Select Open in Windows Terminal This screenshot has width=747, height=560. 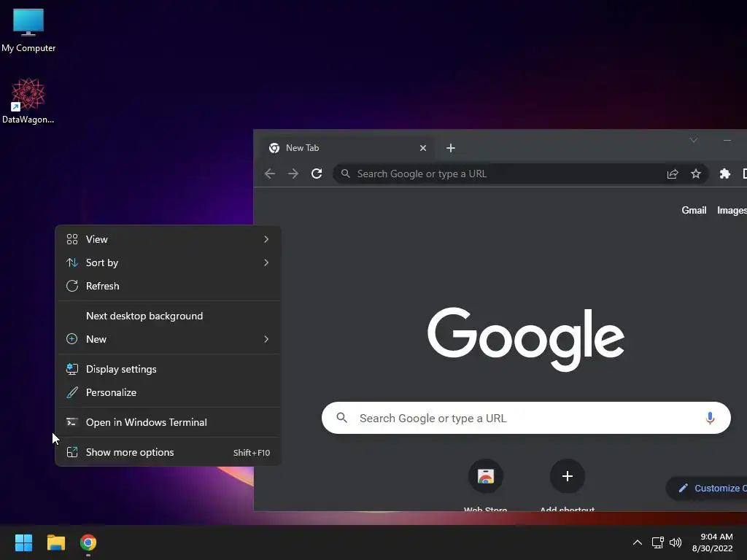coord(169,422)
